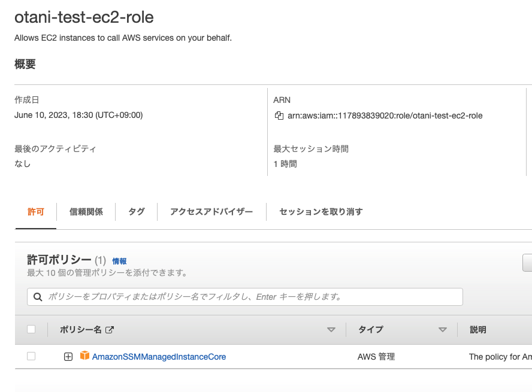Click the orange policy icon for AmazonSSMManagedInstanceCore
The image size is (532, 392).
(85, 356)
